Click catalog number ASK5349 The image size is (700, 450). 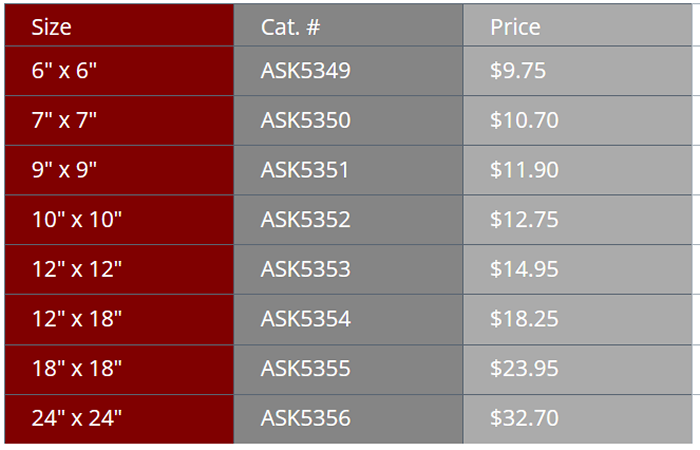tap(306, 72)
